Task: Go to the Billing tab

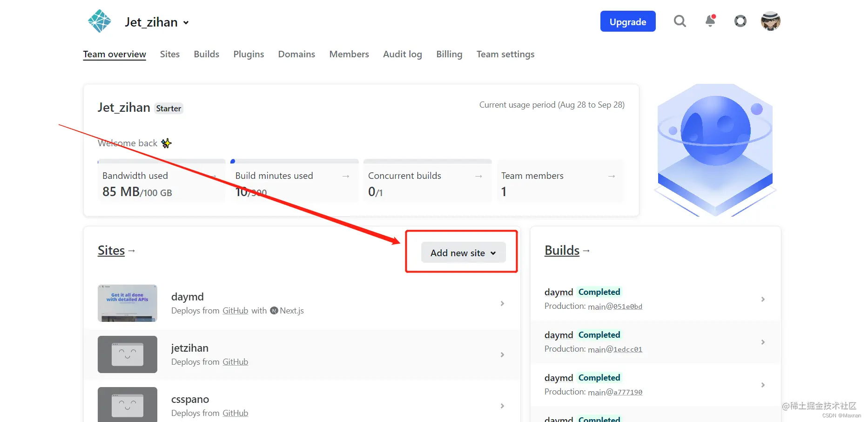Action: click(449, 54)
